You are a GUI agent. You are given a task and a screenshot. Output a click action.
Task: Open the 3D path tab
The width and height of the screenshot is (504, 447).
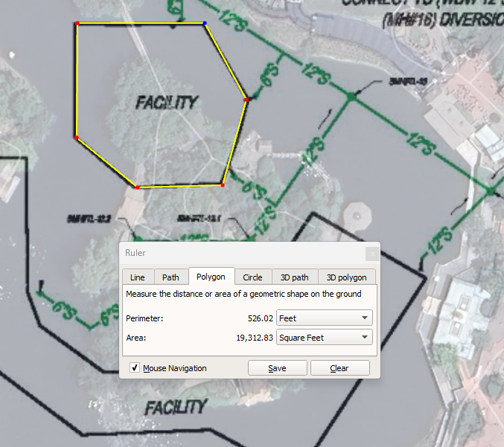[x=295, y=277]
